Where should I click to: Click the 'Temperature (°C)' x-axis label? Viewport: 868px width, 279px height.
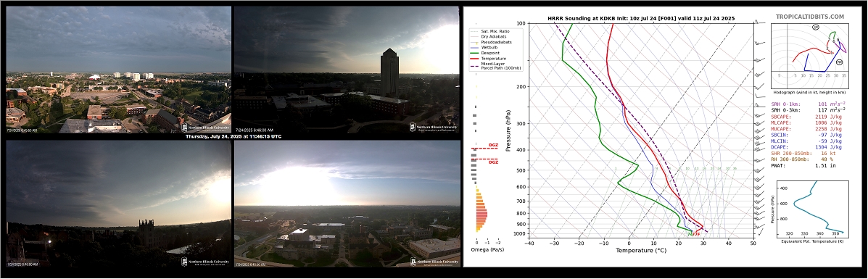coord(641,250)
